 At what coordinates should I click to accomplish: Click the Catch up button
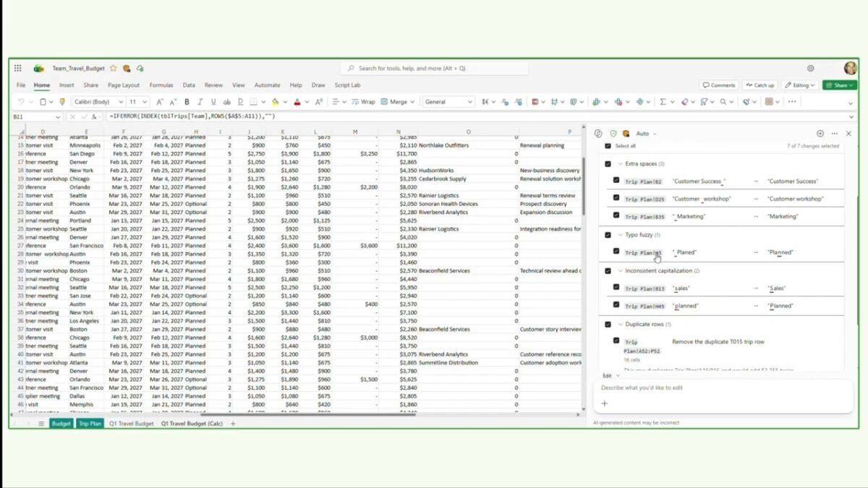(760, 85)
